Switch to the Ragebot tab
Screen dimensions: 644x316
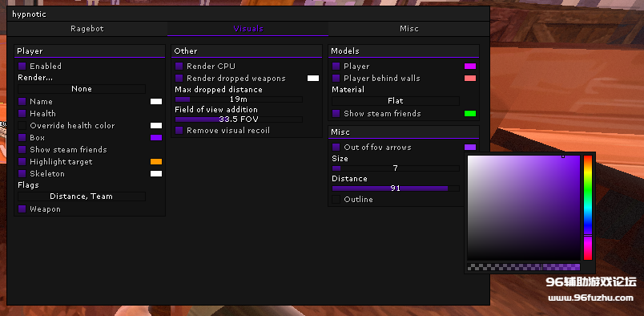(x=87, y=29)
